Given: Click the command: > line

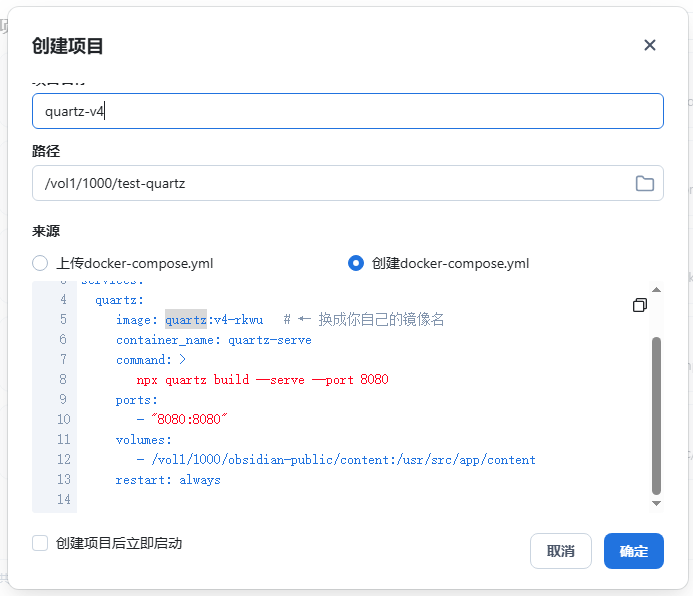Looking at the screenshot, I should point(151,360).
